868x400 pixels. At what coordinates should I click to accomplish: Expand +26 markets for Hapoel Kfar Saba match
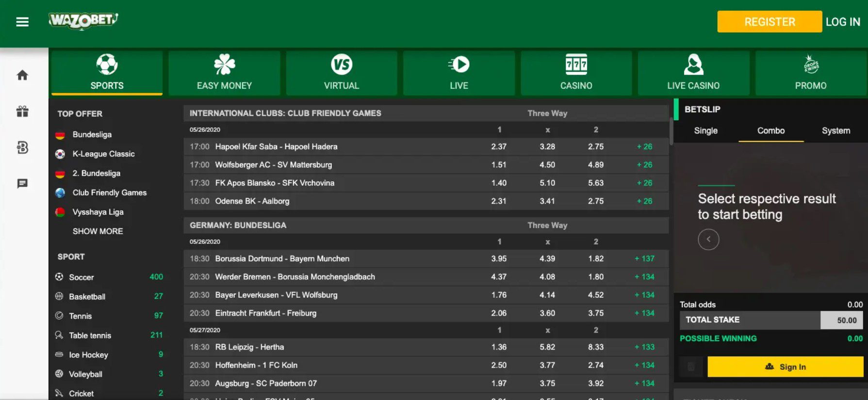[x=644, y=147]
